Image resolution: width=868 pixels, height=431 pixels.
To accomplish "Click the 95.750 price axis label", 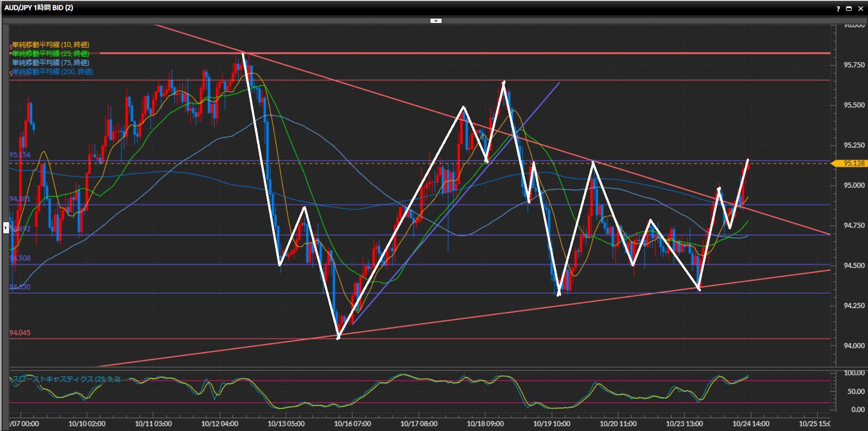I will pos(854,65).
